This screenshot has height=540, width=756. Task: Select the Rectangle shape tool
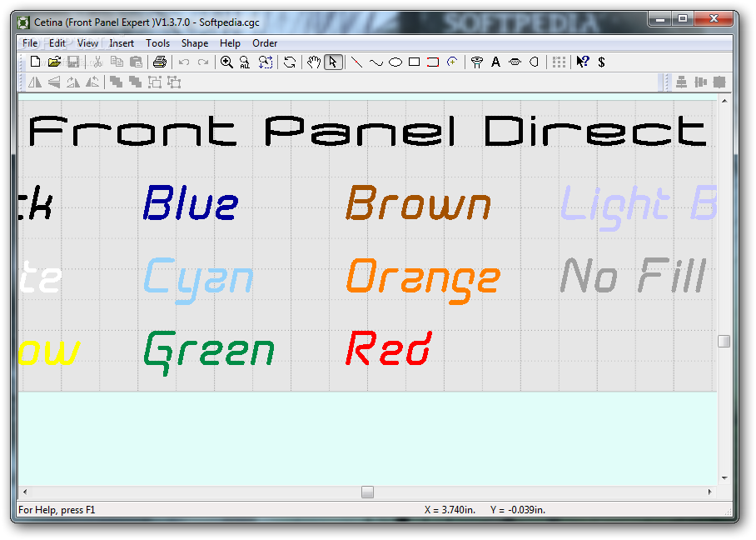click(x=414, y=62)
